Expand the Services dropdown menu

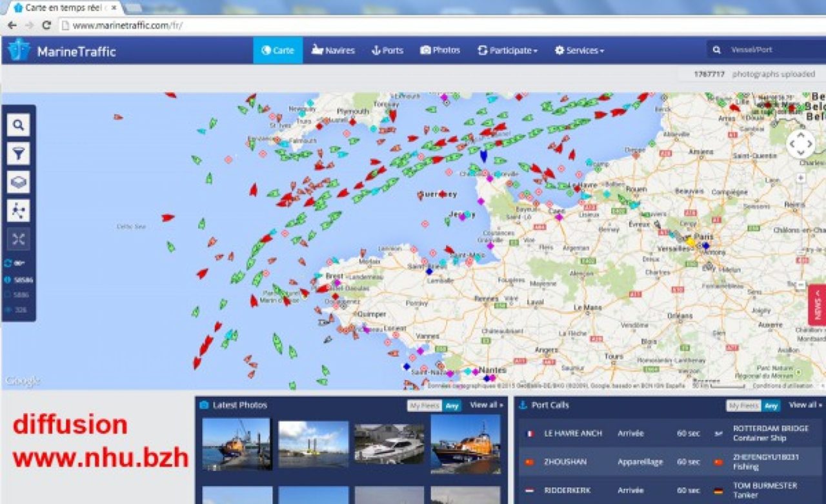coord(579,50)
